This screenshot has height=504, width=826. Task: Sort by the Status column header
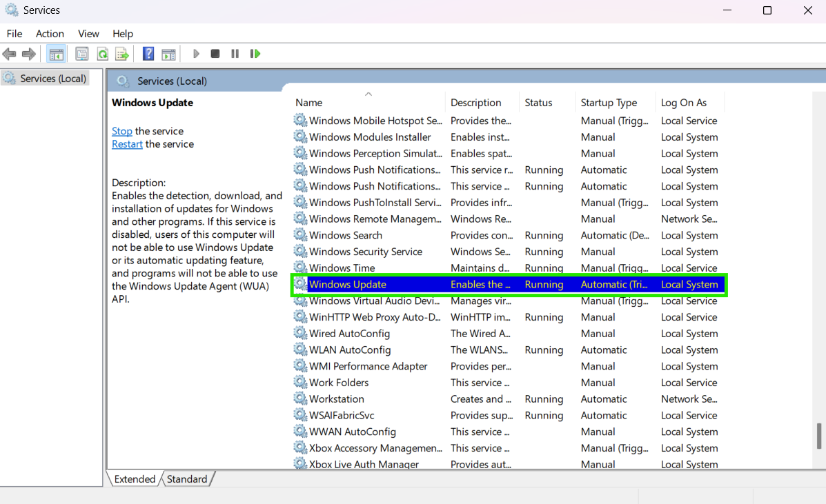coord(548,103)
